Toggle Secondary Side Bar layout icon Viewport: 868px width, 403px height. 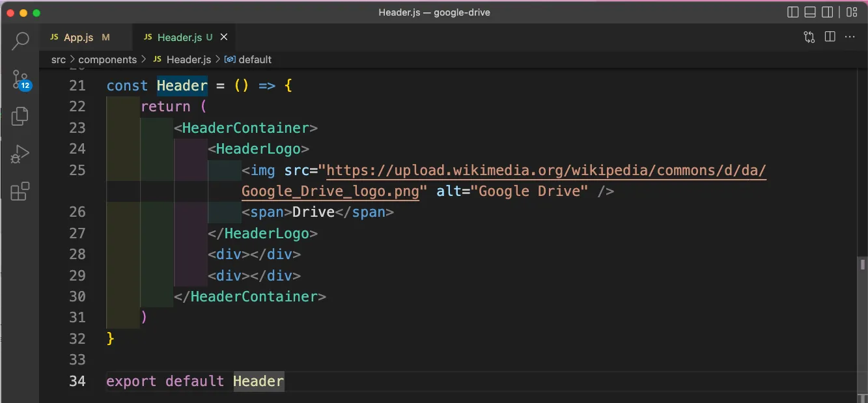pos(828,12)
